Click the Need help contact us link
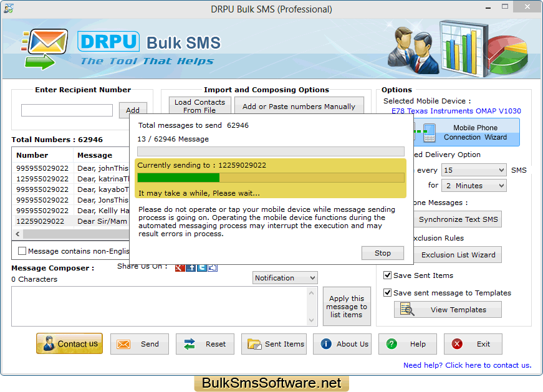Viewport: 543px width, 392px height. (467, 365)
